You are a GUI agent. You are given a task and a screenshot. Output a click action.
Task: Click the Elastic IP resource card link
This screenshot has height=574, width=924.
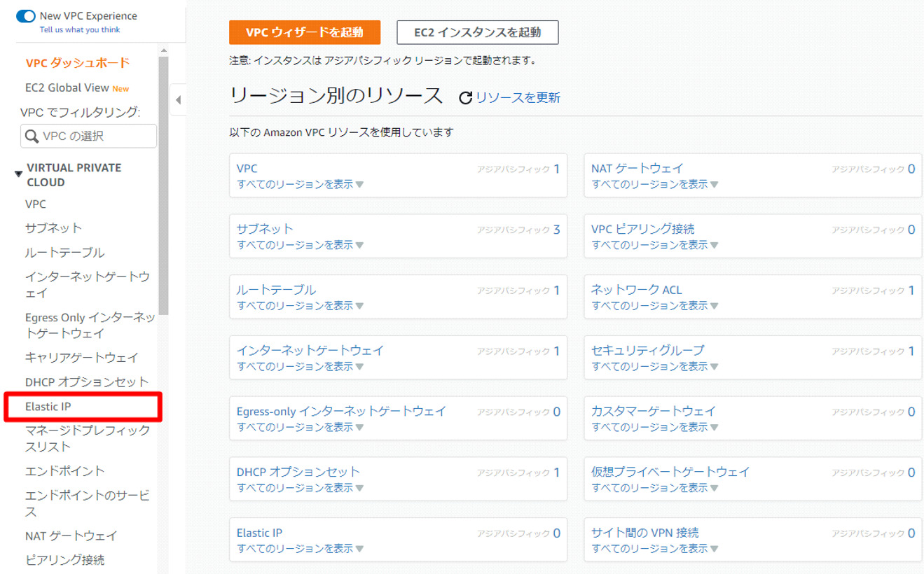tap(259, 533)
